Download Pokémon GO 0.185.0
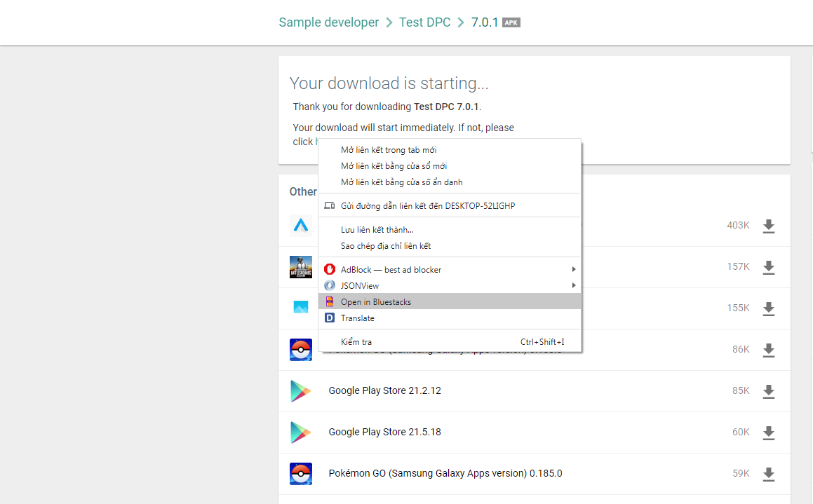This screenshot has width=813, height=504. (768, 474)
